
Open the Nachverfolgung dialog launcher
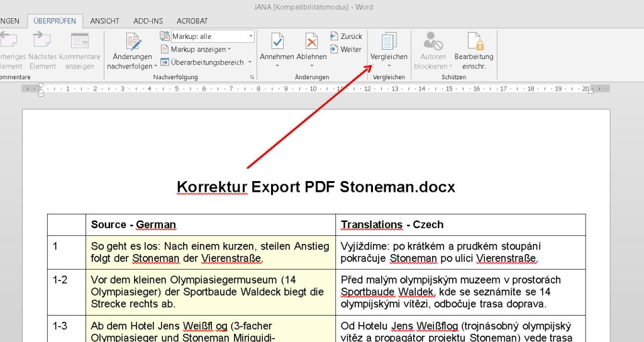(x=252, y=77)
